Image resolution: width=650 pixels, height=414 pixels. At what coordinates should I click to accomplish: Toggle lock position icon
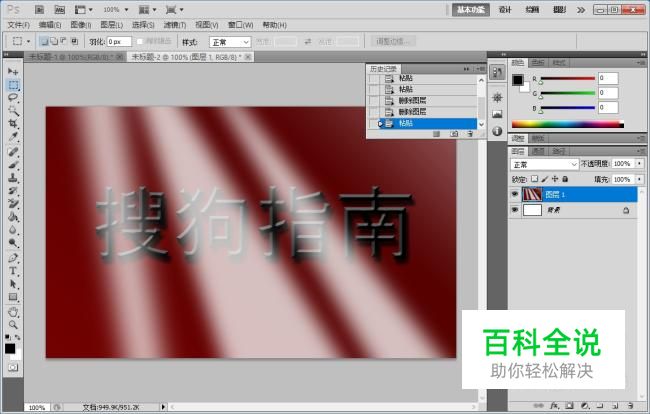[555, 179]
